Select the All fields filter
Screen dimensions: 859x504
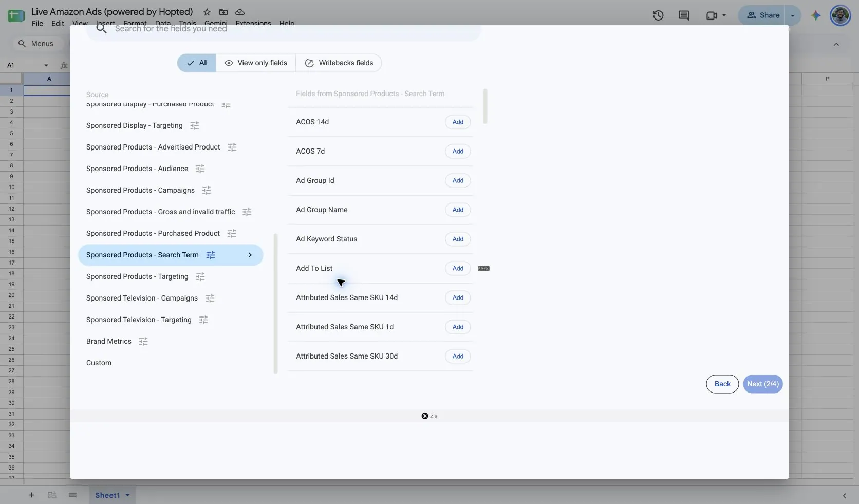click(x=197, y=63)
